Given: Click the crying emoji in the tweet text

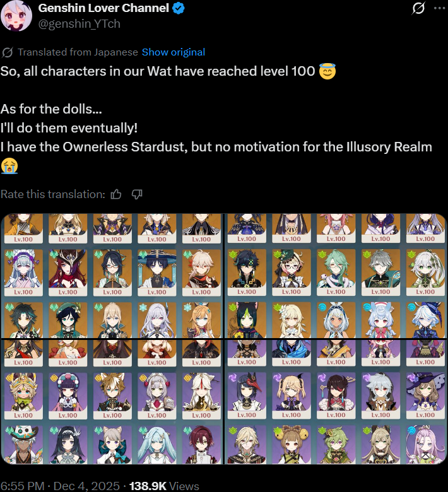Looking at the screenshot, I should [x=9, y=166].
